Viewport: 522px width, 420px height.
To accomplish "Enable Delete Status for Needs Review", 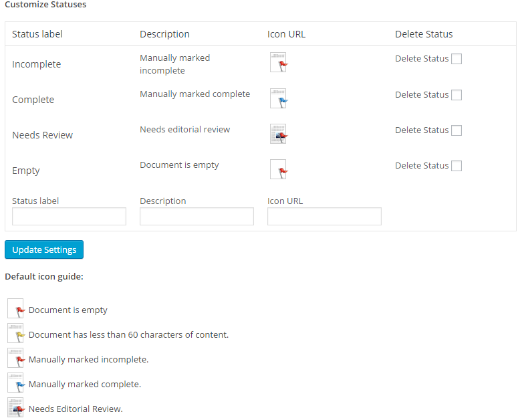I will [456, 130].
